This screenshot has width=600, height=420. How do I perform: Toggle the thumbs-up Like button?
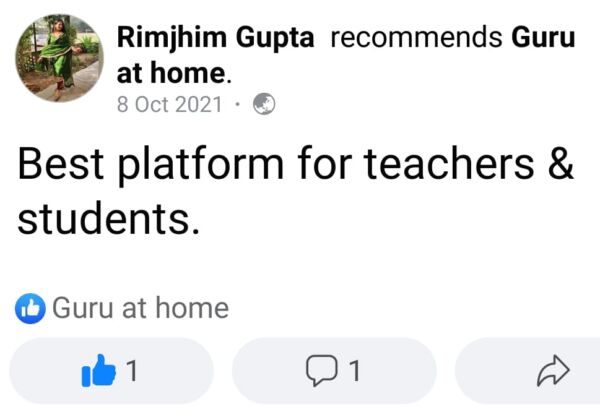99,371
